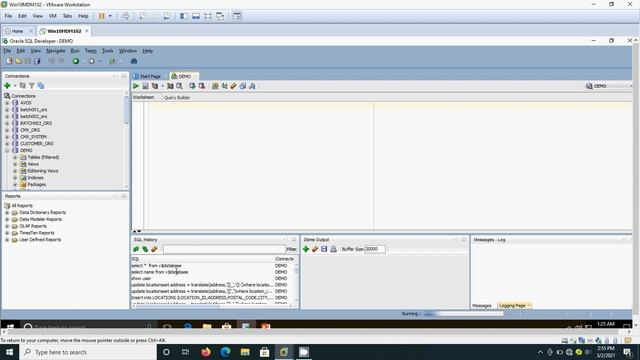Click VMware show library sidebar icon
Image resolution: width=640 pixels, height=360 pixels.
coord(184,16)
